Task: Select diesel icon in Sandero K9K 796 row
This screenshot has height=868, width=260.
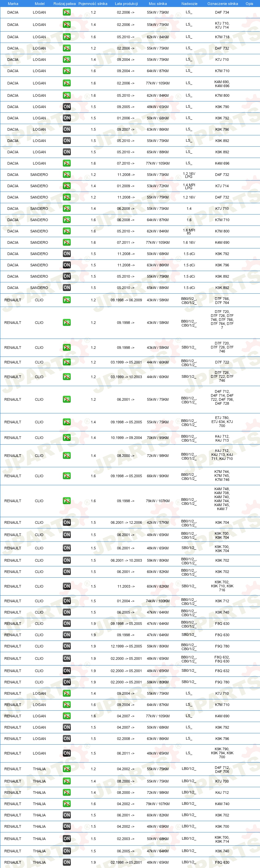Action: point(67,265)
